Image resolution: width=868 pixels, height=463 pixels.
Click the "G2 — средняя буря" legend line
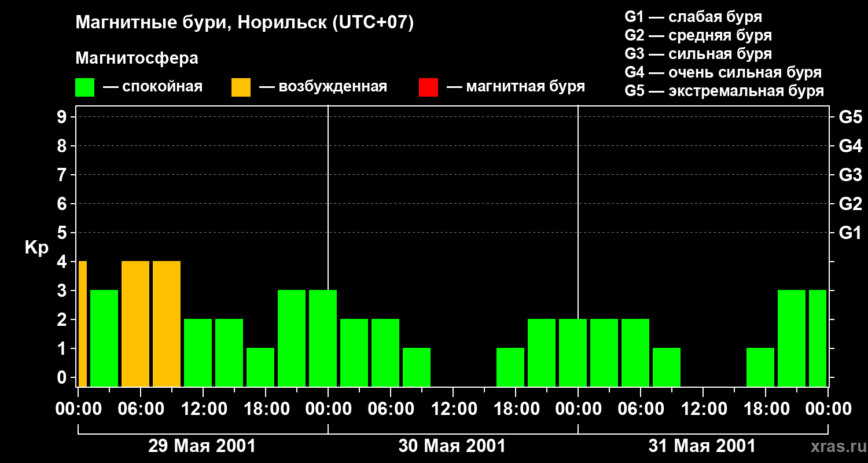698,35
